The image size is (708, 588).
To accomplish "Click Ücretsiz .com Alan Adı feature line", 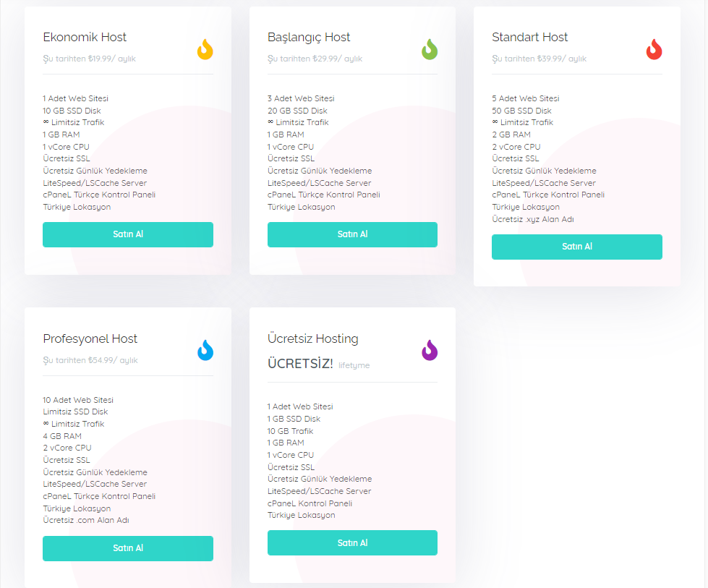I will pyautogui.click(x=86, y=520).
